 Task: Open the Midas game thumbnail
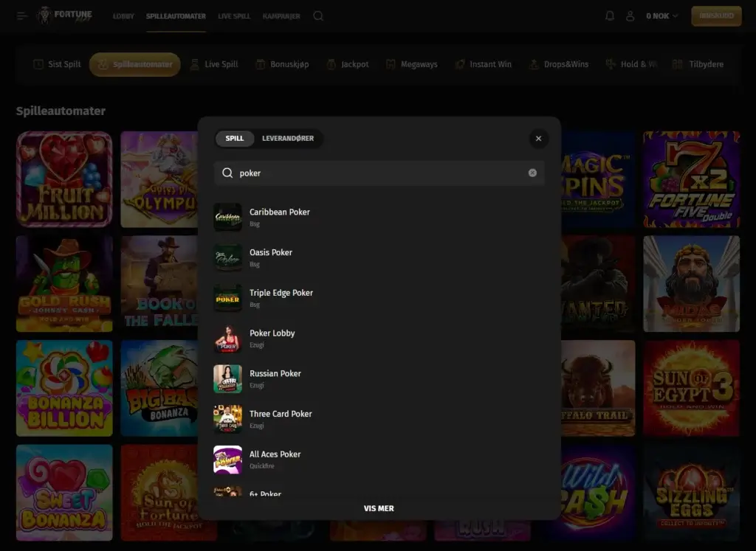(x=691, y=284)
